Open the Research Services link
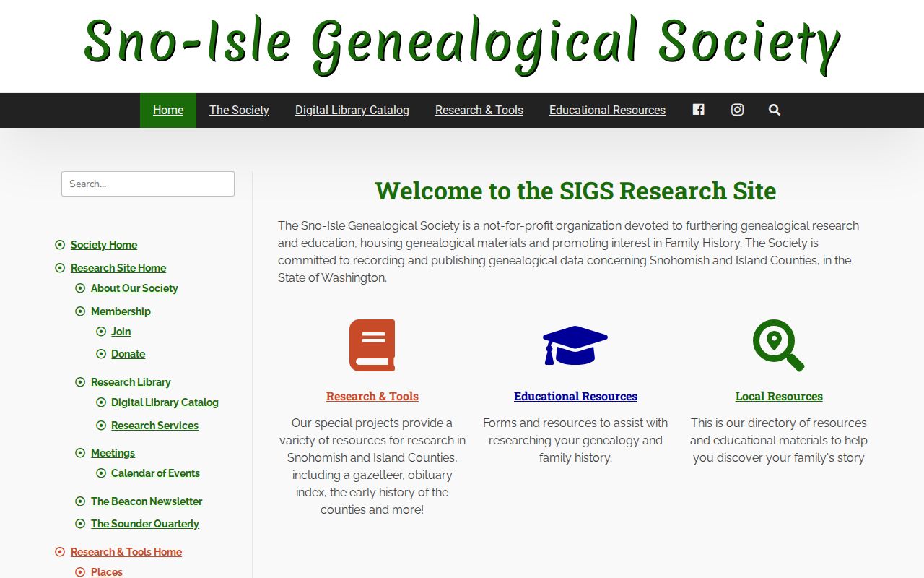924x578 pixels. [154, 426]
